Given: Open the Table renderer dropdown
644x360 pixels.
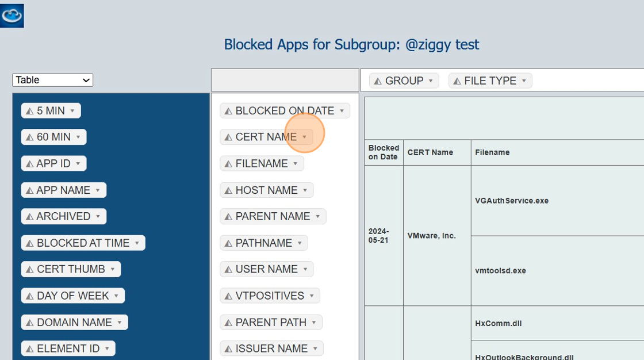Looking at the screenshot, I should pyautogui.click(x=52, y=80).
